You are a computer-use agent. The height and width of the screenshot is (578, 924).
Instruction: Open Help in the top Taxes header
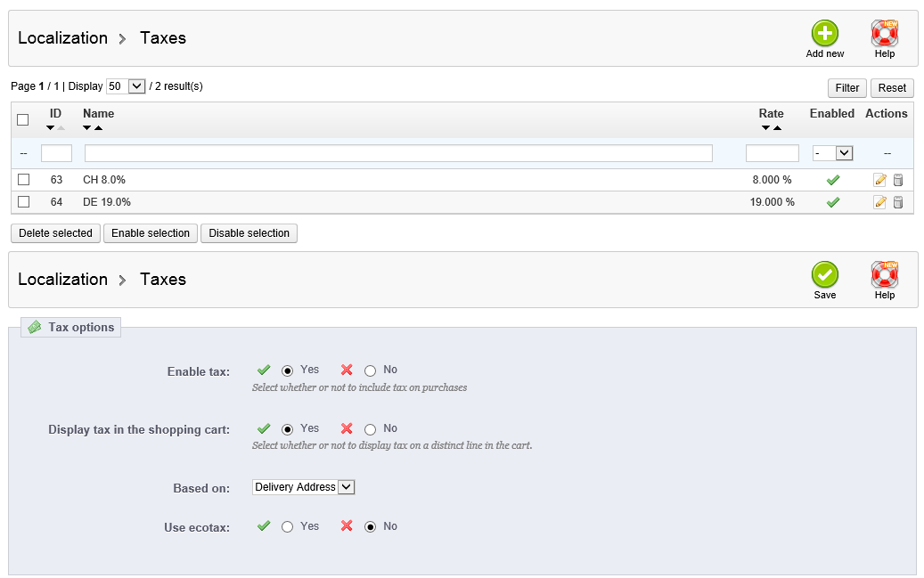pyautogui.click(x=884, y=34)
